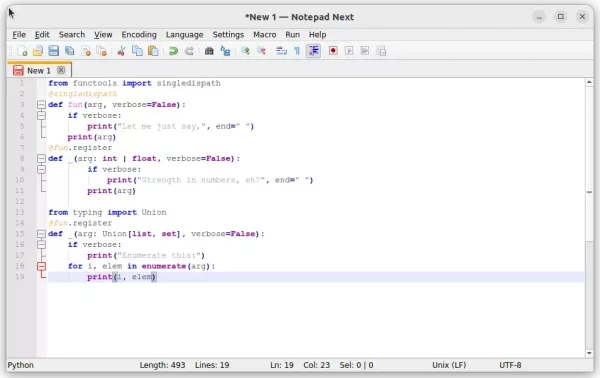Viewport: 600px width, 378px height.
Task: Close the New 1 tab with its x button
Action: click(61, 70)
